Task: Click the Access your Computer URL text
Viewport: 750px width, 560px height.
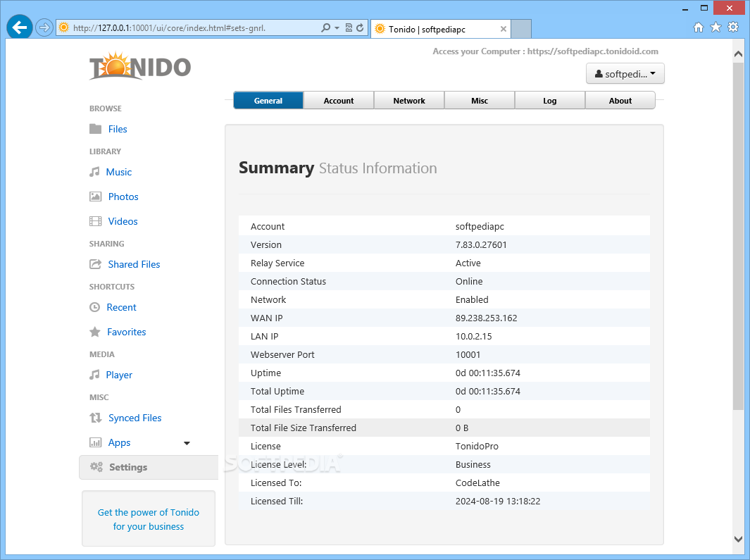Action: tap(545, 51)
